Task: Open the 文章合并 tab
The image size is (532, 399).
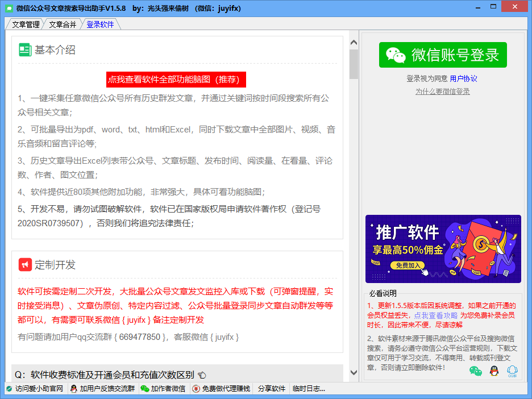Action: 63,24
